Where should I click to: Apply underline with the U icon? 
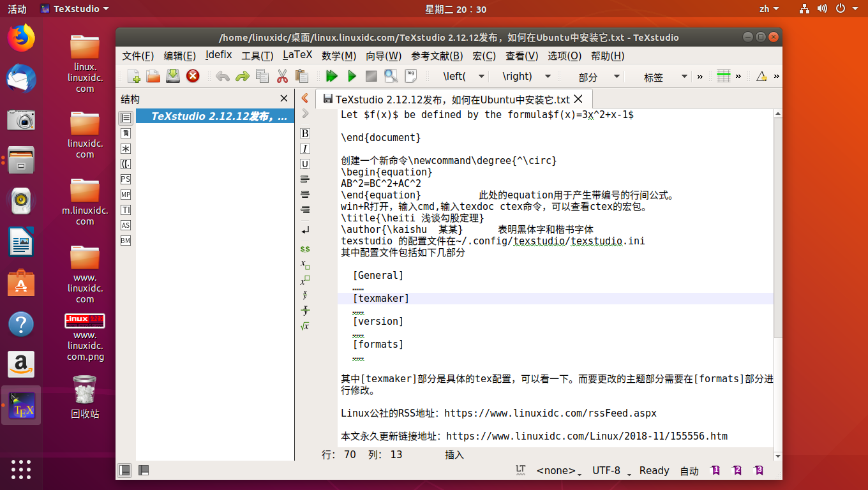tap(305, 164)
